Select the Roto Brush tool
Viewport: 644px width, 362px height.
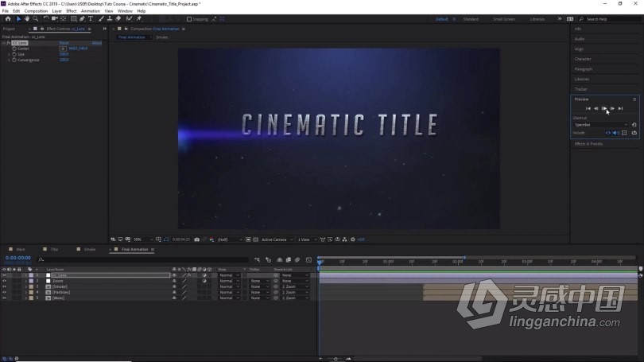(x=129, y=19)
